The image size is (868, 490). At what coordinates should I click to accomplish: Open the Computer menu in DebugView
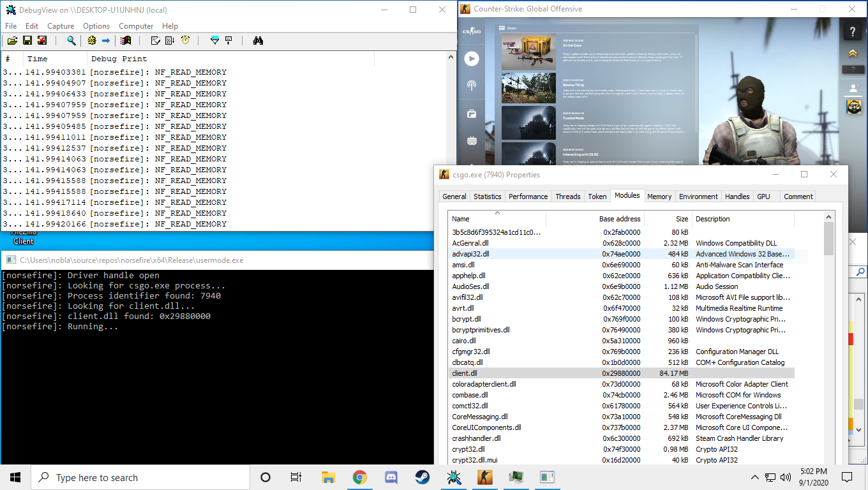click(136, 26)
